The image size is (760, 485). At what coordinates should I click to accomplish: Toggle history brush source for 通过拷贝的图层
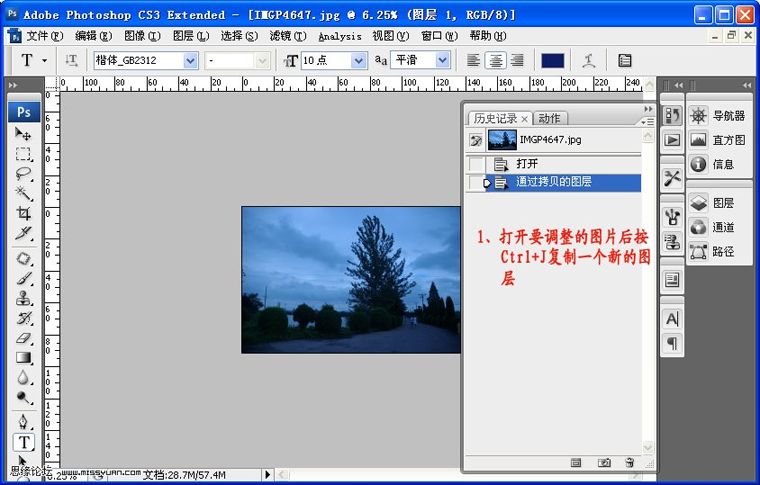pos(476,182)
